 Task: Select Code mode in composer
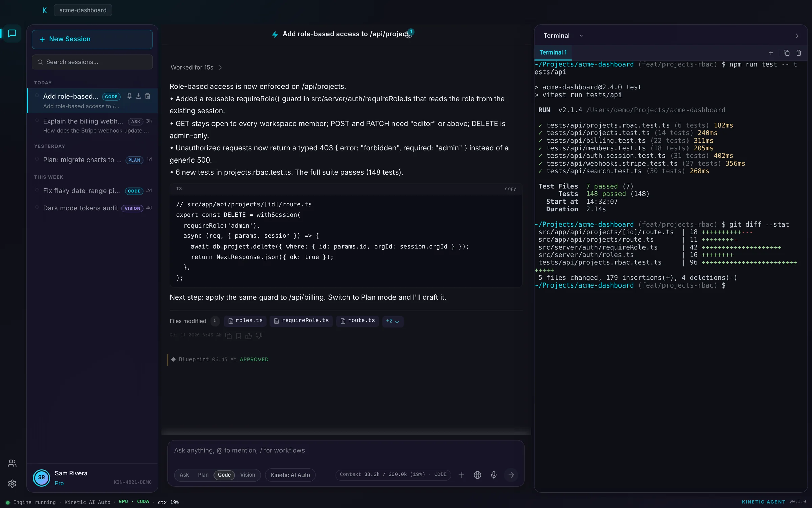coord(224,475)
